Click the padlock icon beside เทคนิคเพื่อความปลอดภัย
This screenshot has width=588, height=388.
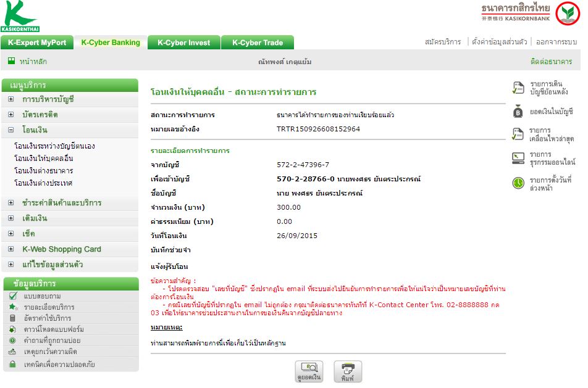click(x=12, y=364)
